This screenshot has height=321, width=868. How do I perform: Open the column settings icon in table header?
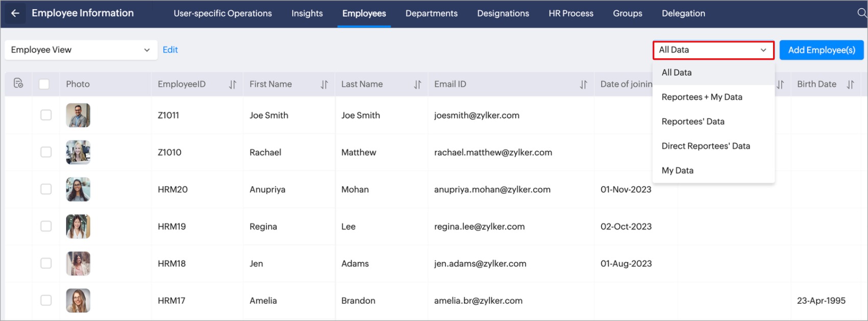coord(18,83)
